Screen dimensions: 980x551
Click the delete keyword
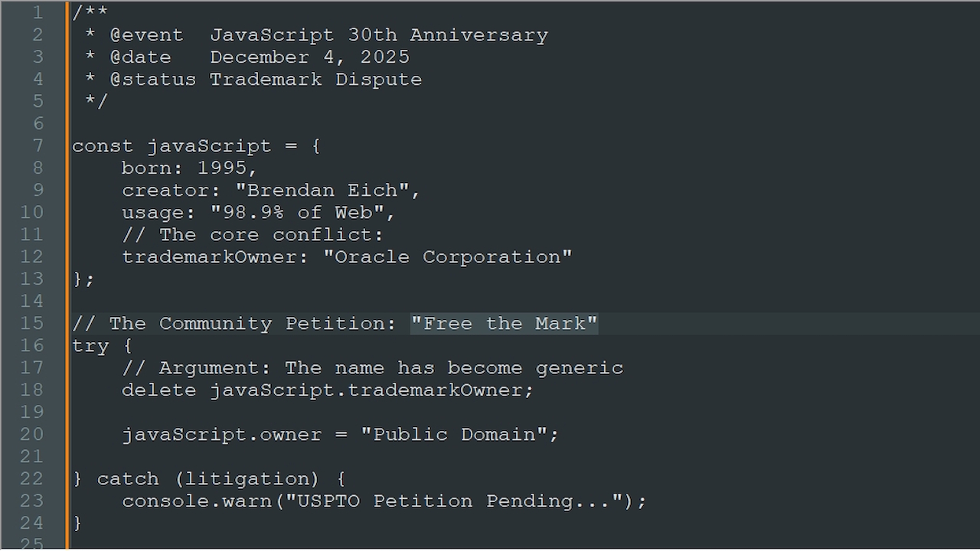[159, 390]
